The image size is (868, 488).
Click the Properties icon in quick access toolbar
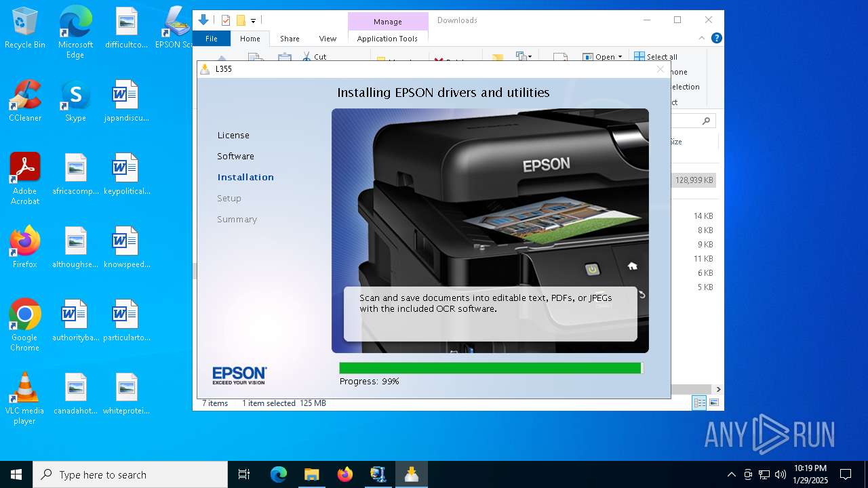pyautogui.click(x=226, y=20)
